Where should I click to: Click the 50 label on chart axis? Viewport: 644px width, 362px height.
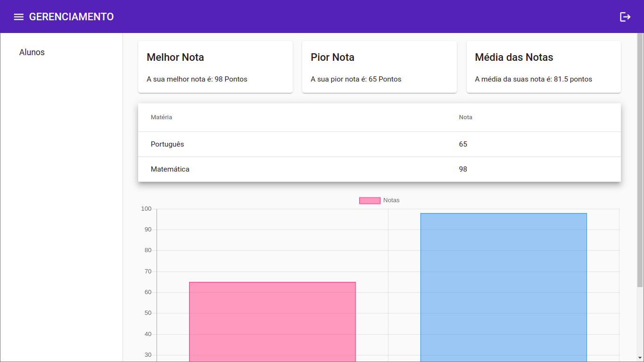pyautogui.click(x=148, y=313)
